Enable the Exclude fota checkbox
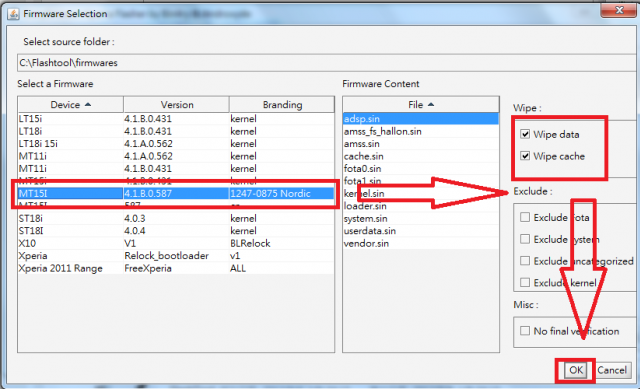 pyautogui.click(x=525, y=217)
